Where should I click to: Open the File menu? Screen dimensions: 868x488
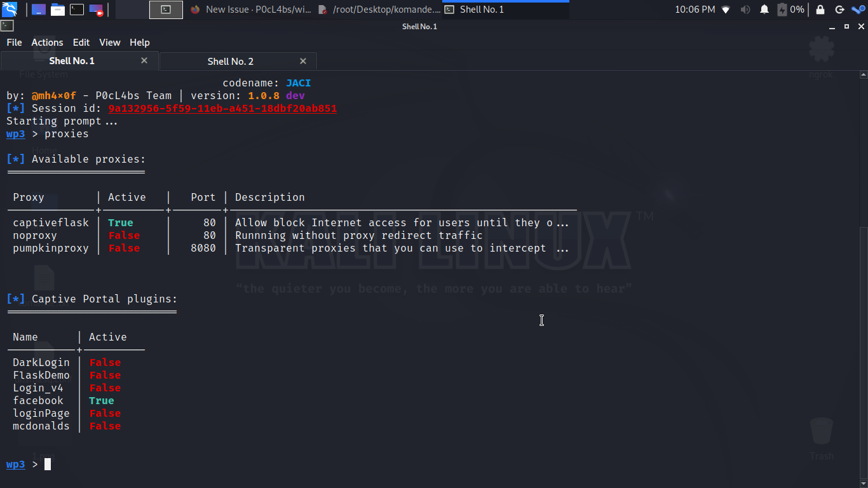[x=13, y=43]
